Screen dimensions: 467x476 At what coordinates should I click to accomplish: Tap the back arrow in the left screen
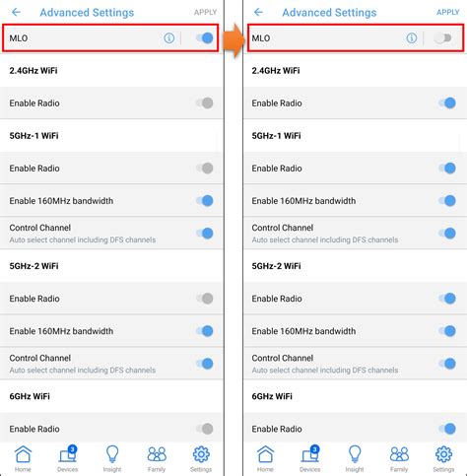(x=16, y=13)
